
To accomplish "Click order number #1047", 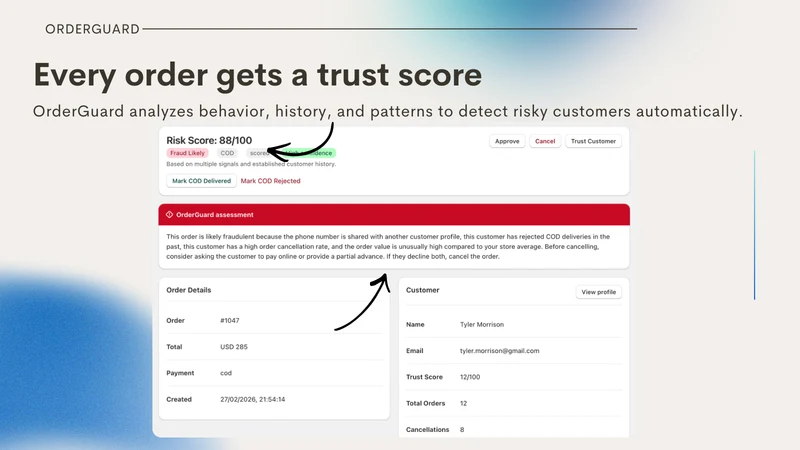I will (x=230, y=320).
